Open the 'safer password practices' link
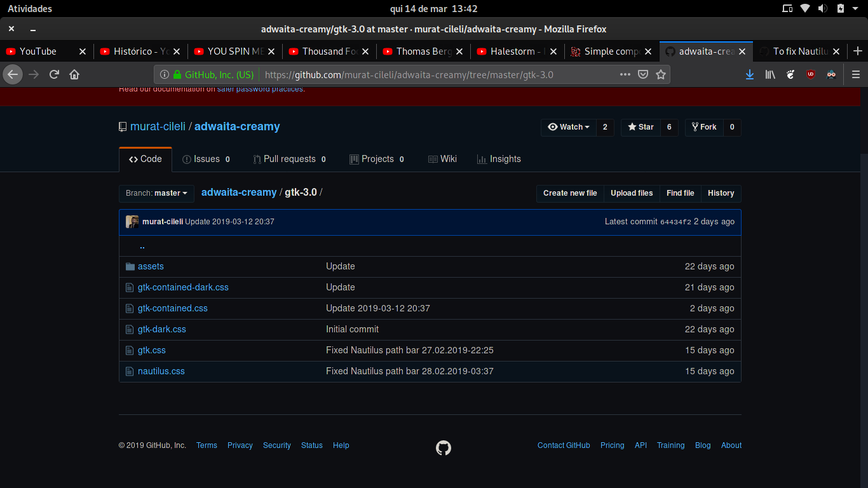This screenshot has height=488, width=868. tap(261, 89)
